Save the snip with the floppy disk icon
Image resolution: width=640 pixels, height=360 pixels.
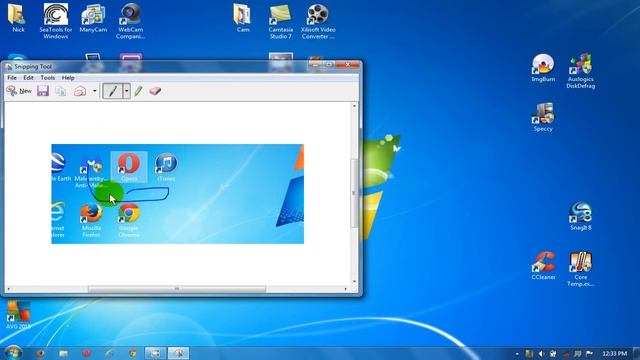pos(43,91)
